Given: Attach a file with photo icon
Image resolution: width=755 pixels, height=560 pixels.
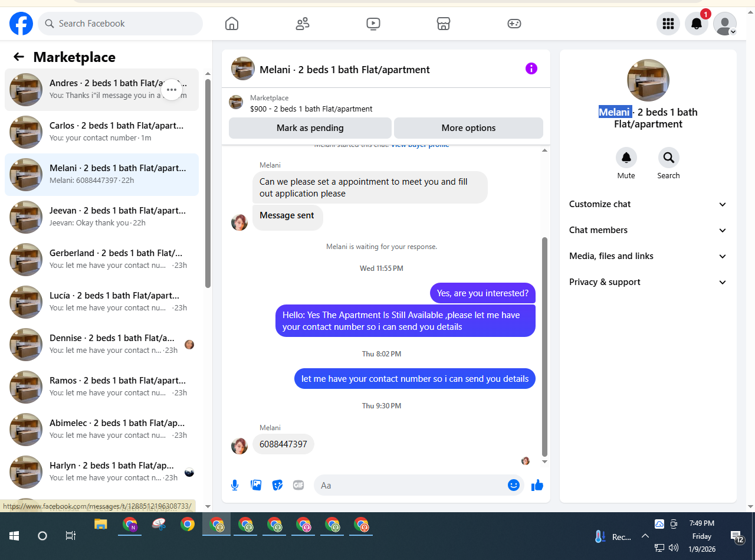Looking at the screenshot, I should coord(256,485).
